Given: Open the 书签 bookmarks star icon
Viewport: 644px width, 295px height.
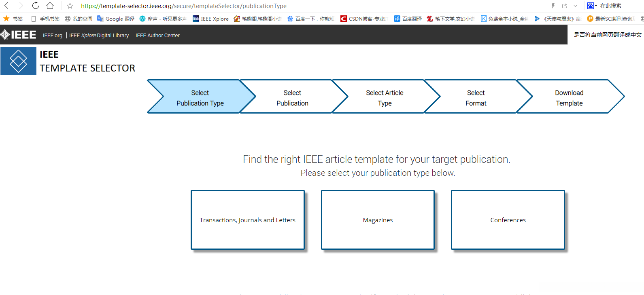Looking at the screenshot, I should [6, 19].
